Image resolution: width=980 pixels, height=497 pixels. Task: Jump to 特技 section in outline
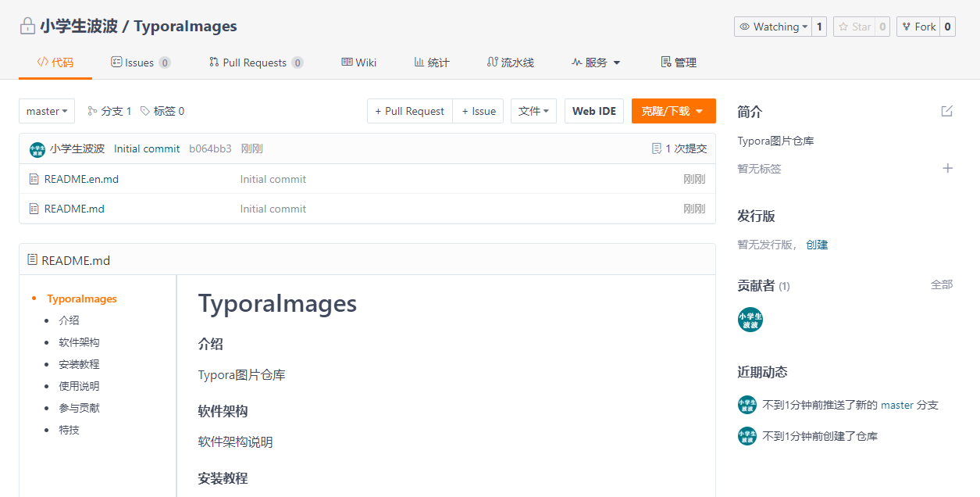(x=69, y=430)
